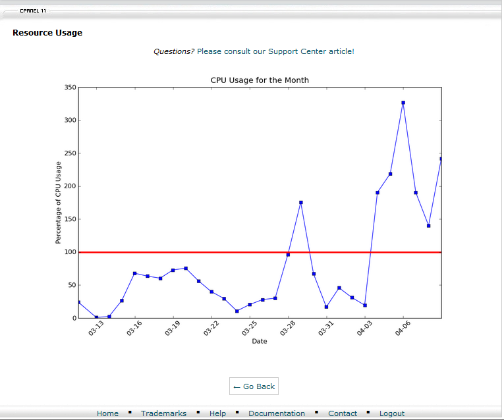This screenshot has width=504, height=420.
Task: Select the Contact footer link
Action: point(343,413)
